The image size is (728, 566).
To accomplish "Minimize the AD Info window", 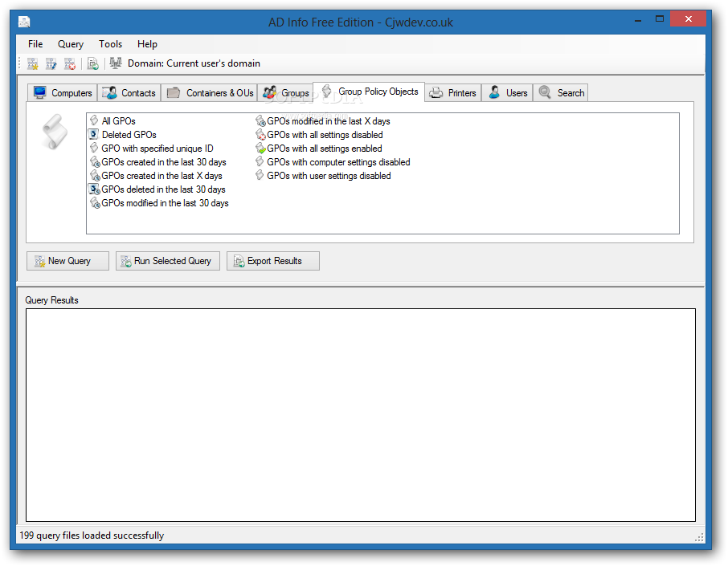I will 638,20.
